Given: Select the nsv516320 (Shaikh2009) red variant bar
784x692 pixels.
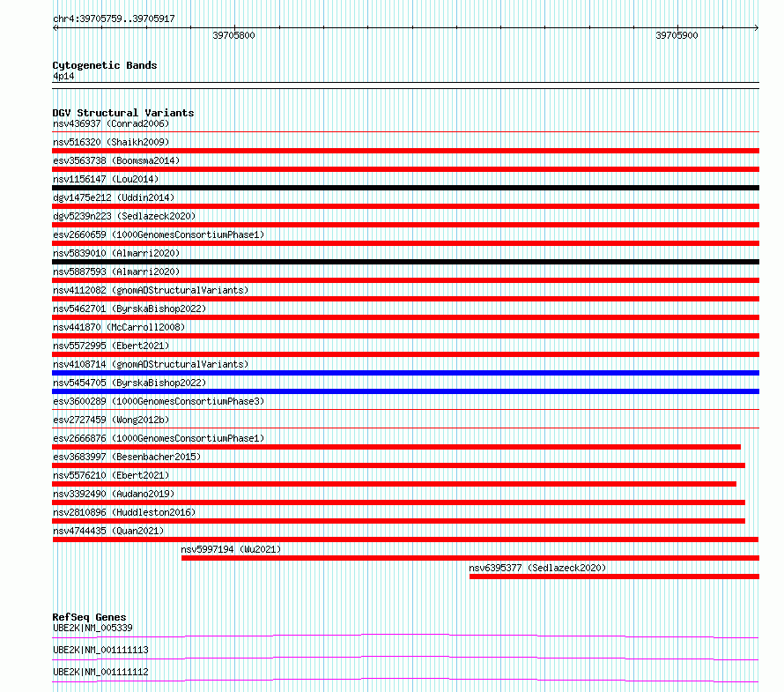Looking at the screenshot, I should [x=405, y=151].
